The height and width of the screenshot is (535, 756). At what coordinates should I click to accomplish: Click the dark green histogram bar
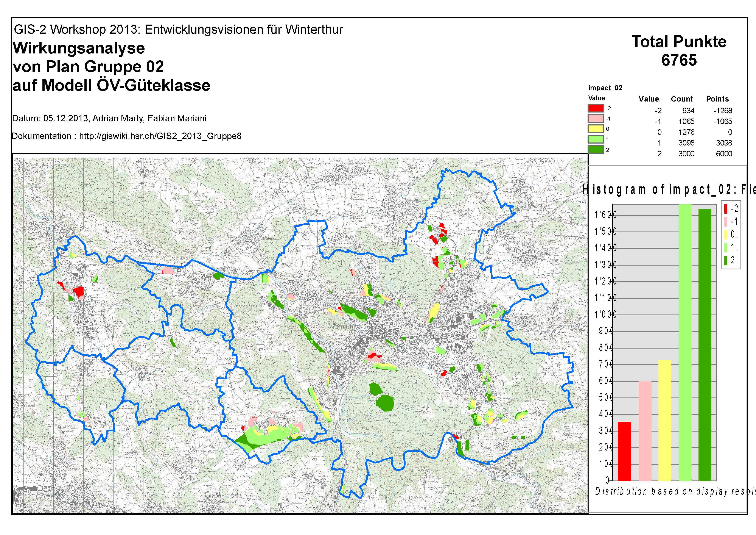click(705, 345)
